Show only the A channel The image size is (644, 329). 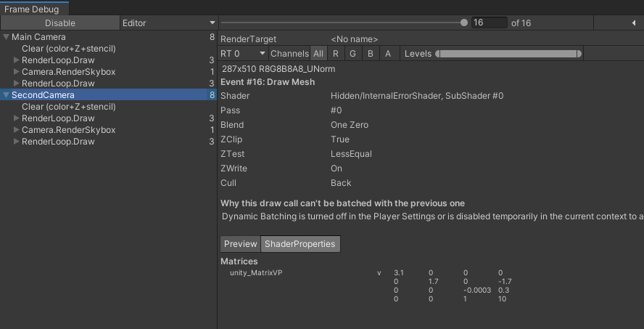click(x=388, y=54)
